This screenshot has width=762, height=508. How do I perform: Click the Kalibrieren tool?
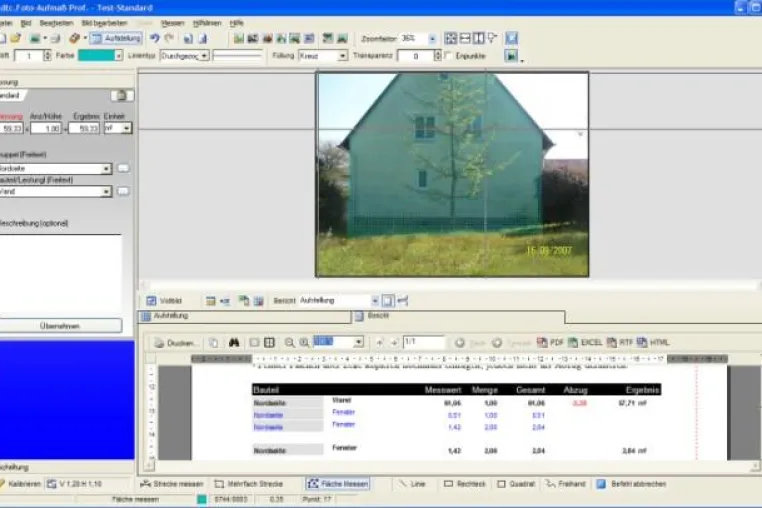[x=20, y=484]
